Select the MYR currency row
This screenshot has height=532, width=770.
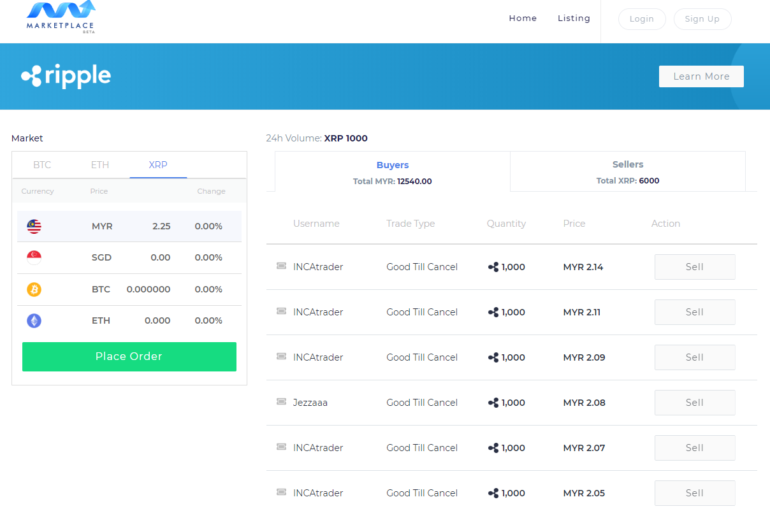pyautogui.click(x=129, y=226)
